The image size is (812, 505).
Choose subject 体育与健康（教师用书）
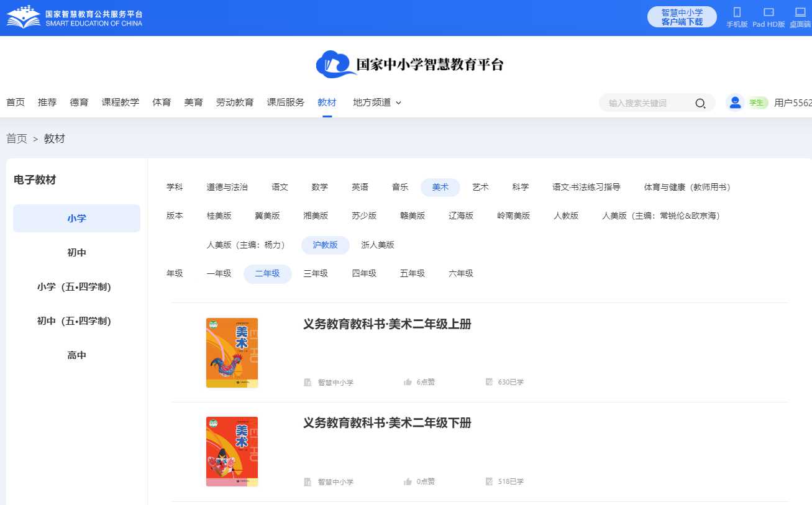[687, 187]
